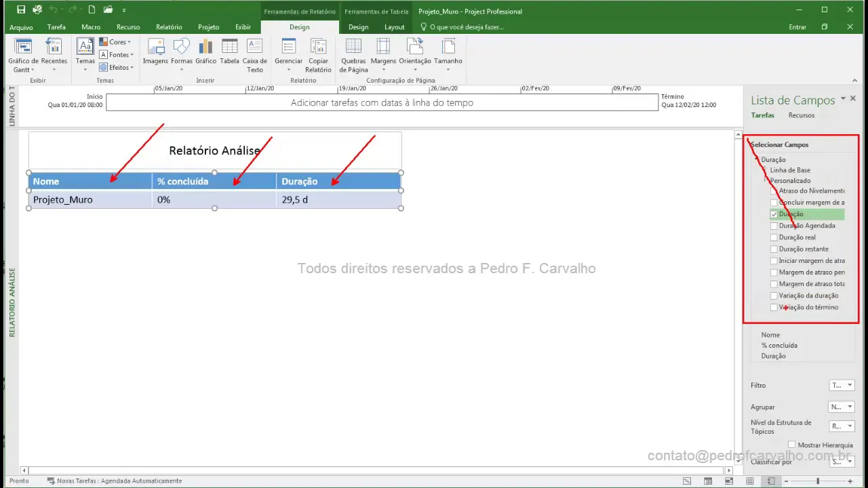Viewport: 868px width, 488px height.
Task: Open the Fontes dropdown
Action: [x=117, y=55]
